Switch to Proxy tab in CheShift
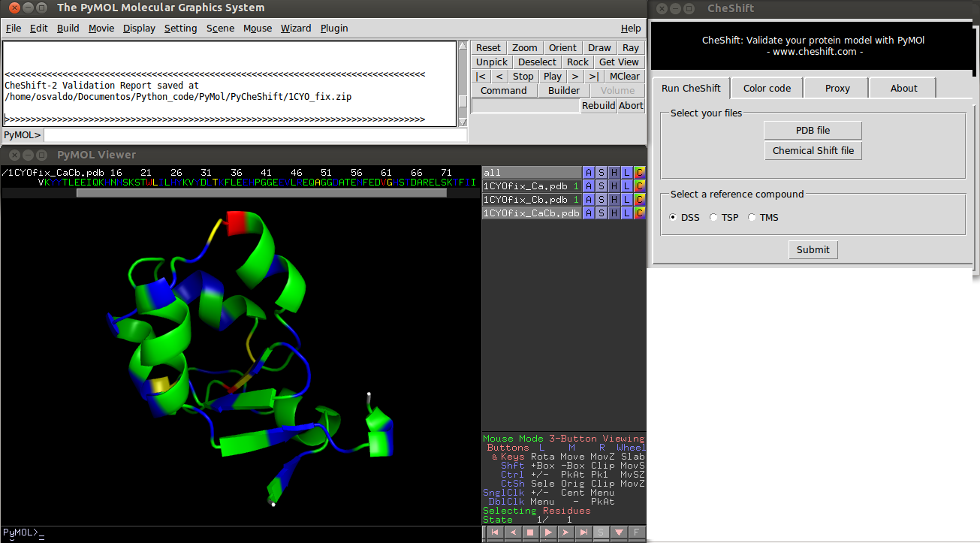Image resolution: width=980 pixels, height=543 pixels. click(837, 88)
